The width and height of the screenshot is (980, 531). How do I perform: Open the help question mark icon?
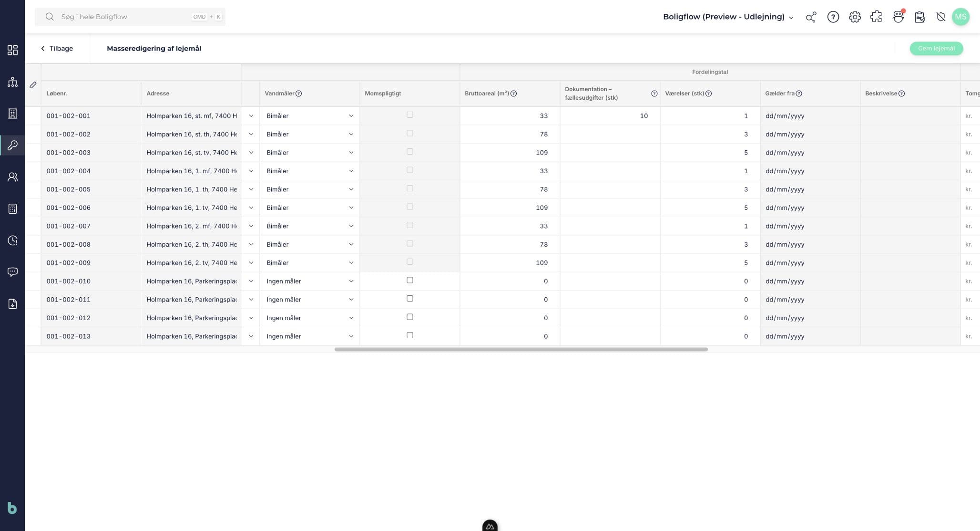tap(833, 17)
